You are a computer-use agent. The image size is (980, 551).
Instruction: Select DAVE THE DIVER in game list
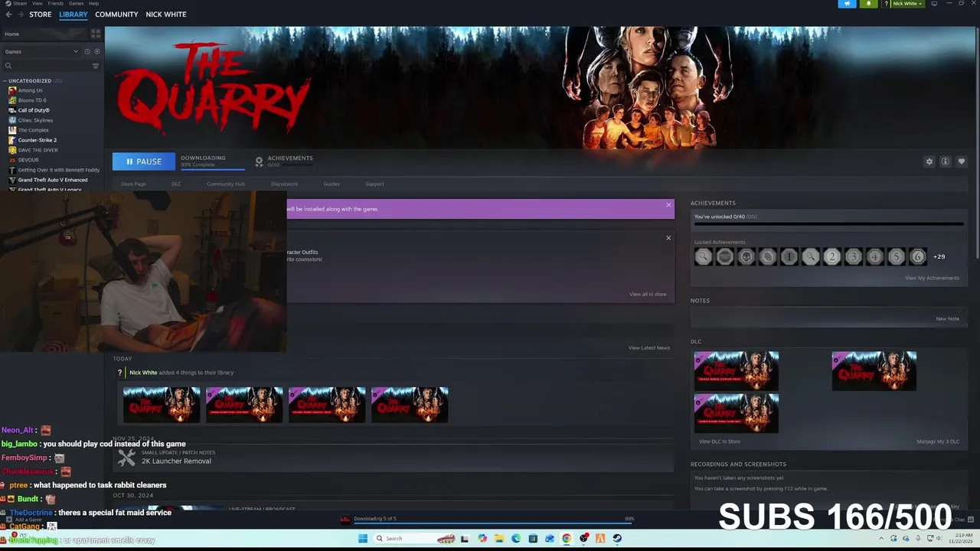(x=38, y=150)
